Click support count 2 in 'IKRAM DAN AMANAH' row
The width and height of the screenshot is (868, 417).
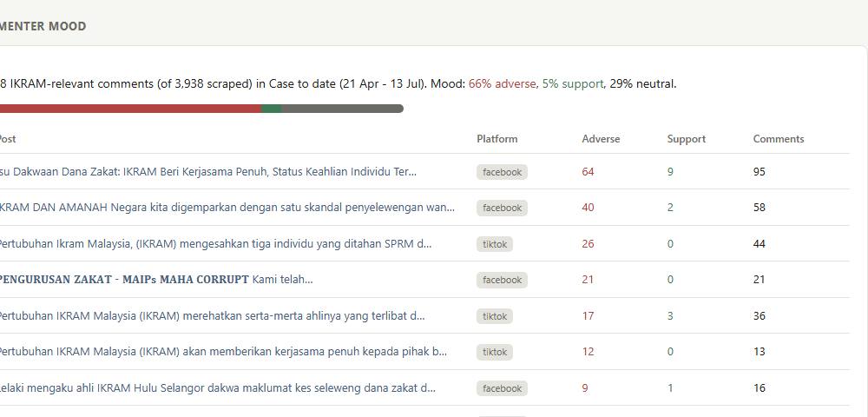click(x=670, y=207)
